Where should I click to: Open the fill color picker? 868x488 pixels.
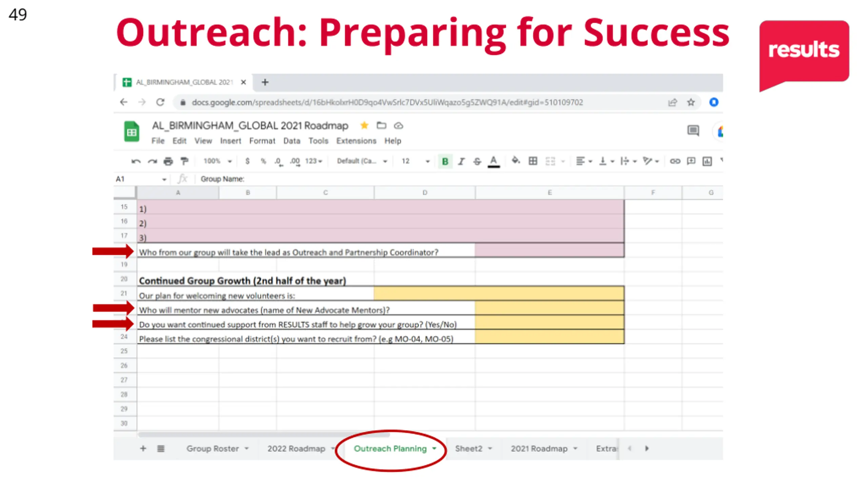516,161
